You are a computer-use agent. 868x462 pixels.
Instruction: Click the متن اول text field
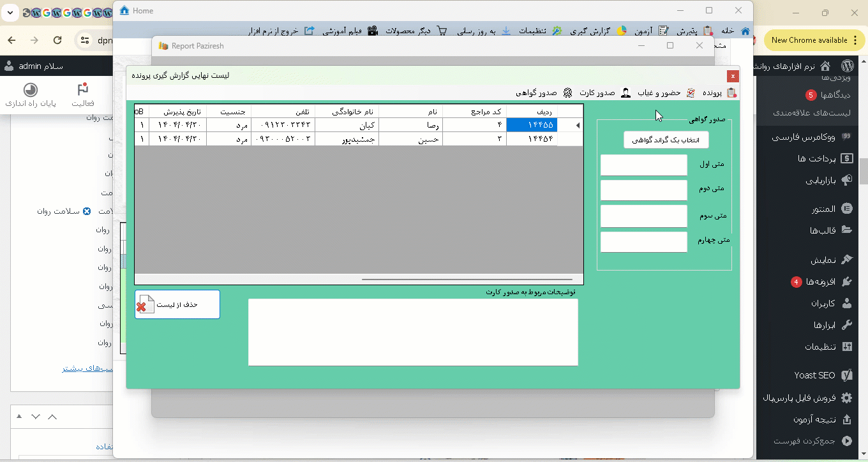point(643,165)
